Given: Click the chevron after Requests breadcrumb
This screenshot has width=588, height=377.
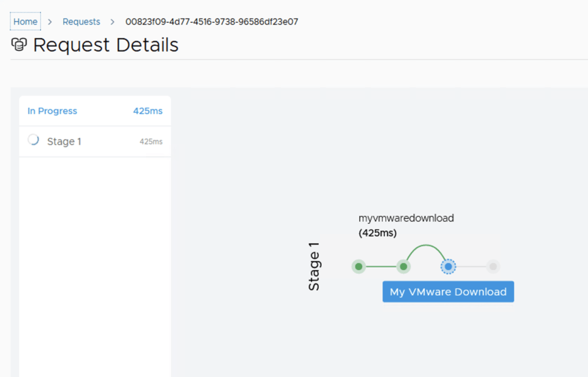Looking at the screenshot, I should click(113, 22).
